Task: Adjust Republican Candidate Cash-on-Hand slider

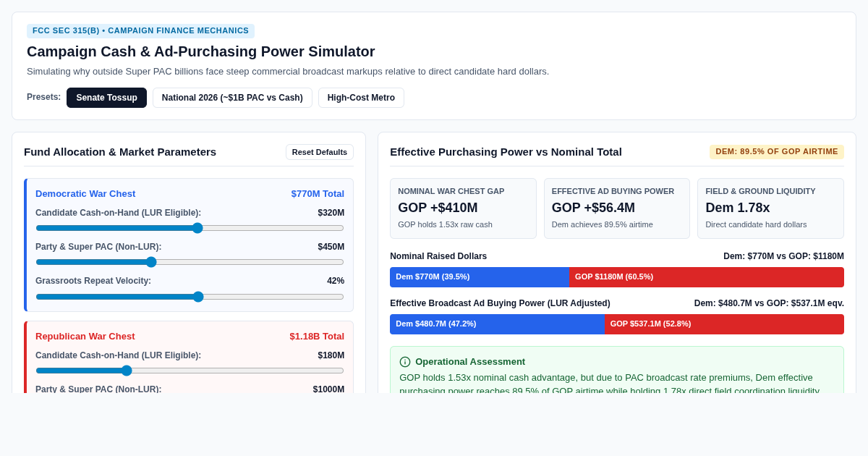Action: pos(190,371)
